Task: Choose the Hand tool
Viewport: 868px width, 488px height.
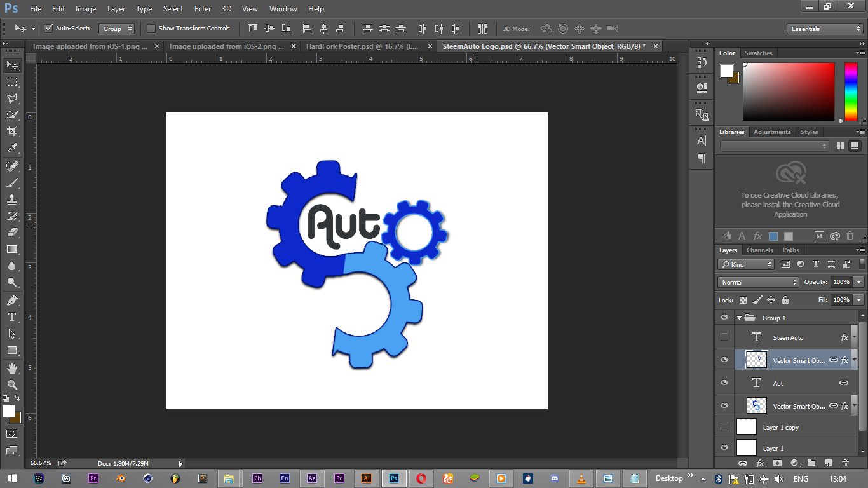Action: pyautogui.click(x=12, y=369)
